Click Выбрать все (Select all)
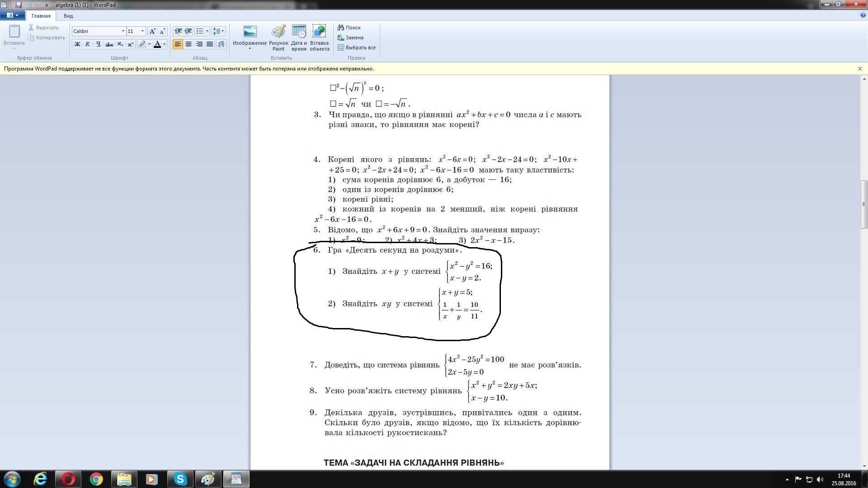The height and width of the screenshot is (488, 868). tap(356, 47)
